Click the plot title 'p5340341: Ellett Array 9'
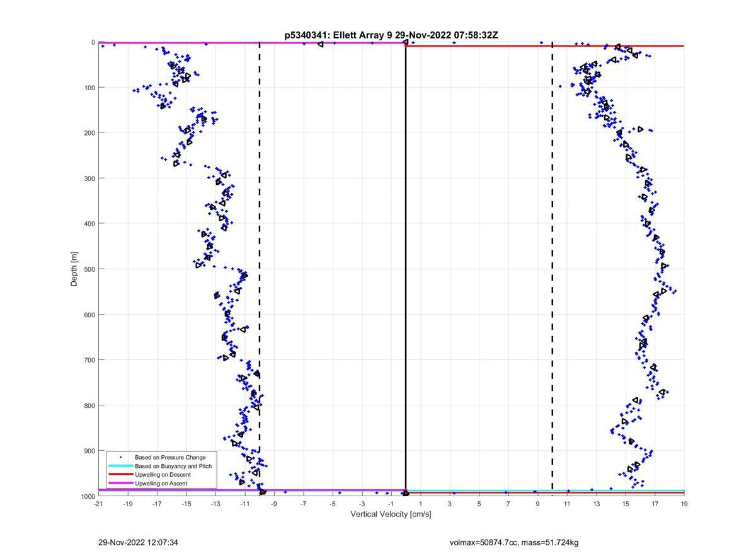Viewport: 756px width, 558px height. click(x=339, y=35)
